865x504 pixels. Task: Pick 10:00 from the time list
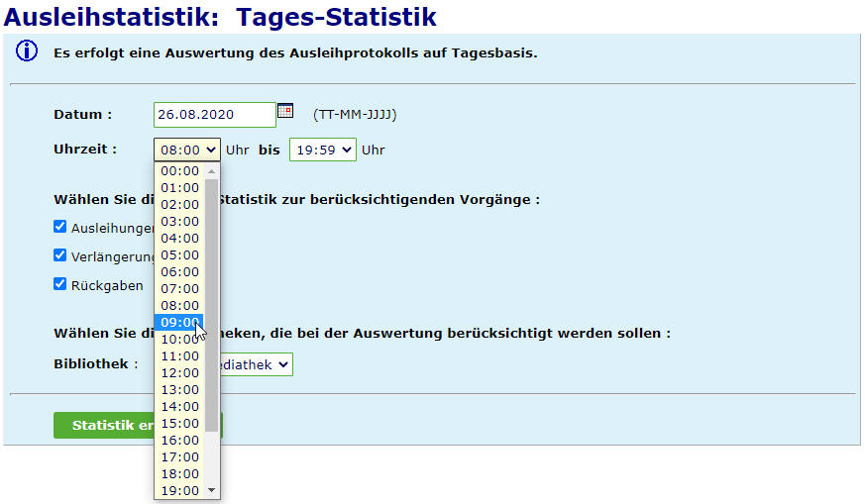179,339
